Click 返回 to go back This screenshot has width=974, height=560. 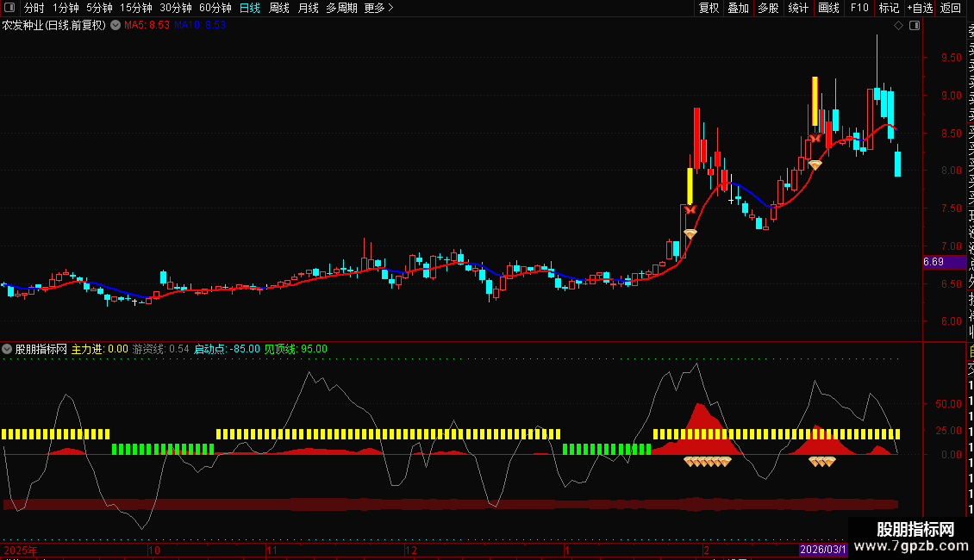click(951, 8)
